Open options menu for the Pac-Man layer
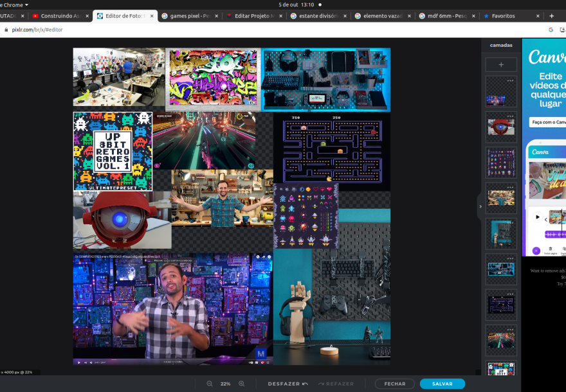 coord(510,294)
